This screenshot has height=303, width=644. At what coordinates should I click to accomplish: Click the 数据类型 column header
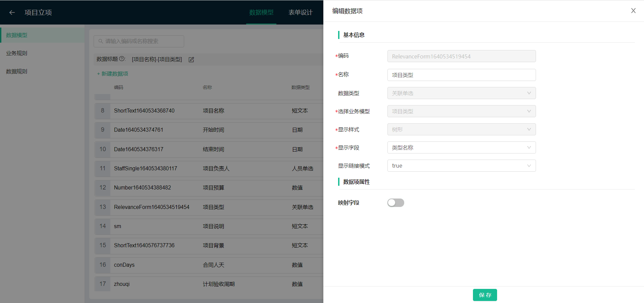tap(301, 87)
